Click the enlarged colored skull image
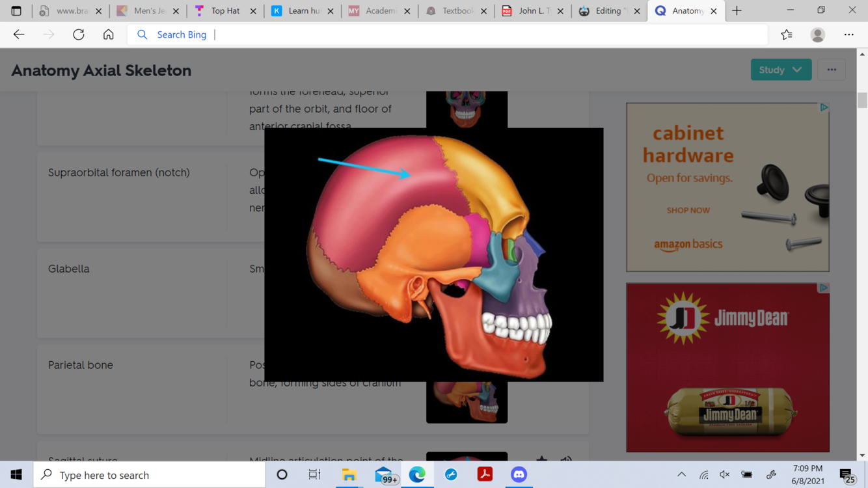This screenshot has height=488, width=868. tap(434, 254)
